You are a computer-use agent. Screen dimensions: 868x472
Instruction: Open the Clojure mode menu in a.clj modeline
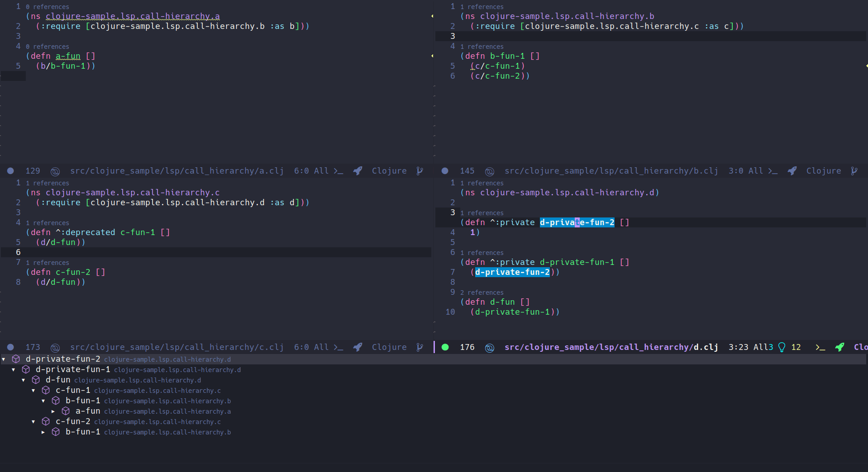[x=389, y=171]
